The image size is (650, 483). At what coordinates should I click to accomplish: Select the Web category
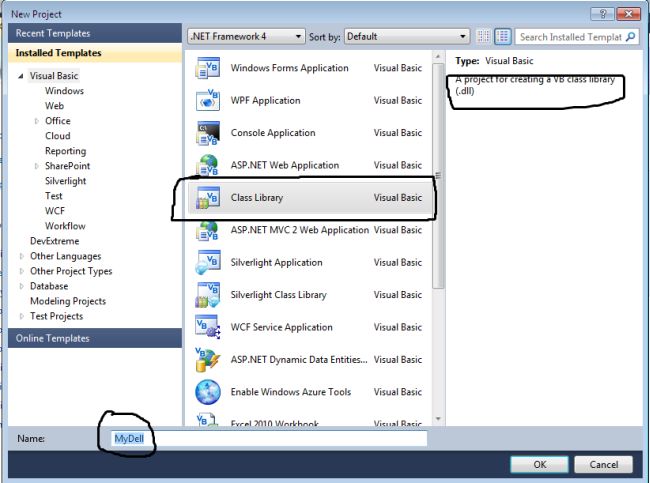[54, 106]
